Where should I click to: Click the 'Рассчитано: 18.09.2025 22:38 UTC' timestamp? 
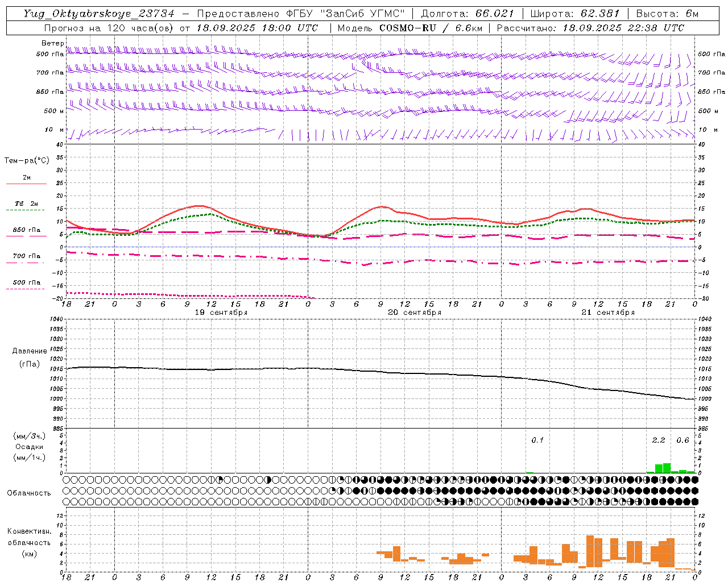pyautogui.click(x=590, y=28)
